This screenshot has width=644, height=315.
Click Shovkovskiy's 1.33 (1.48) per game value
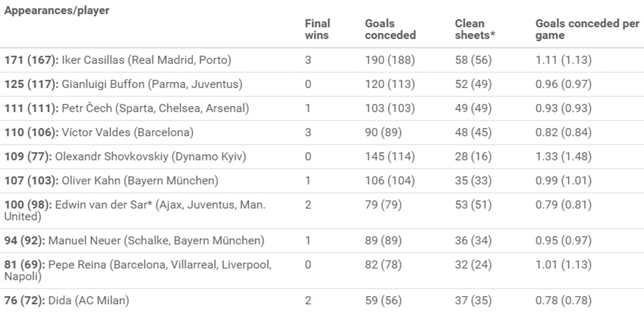click(x=563, y=156)
